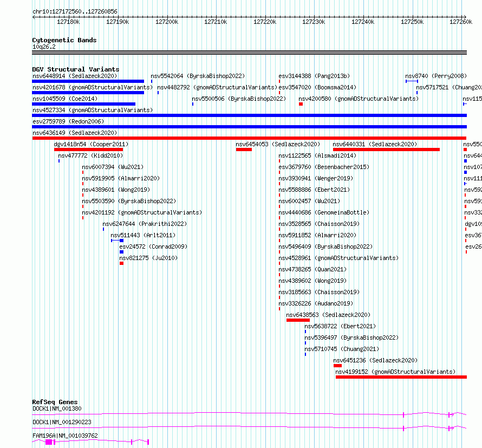This screenshot has width=482, height=448.
Task: Open the nsv1045509 (Coe2014) variant
Action: pyautogui.click(x=65, y=99)
